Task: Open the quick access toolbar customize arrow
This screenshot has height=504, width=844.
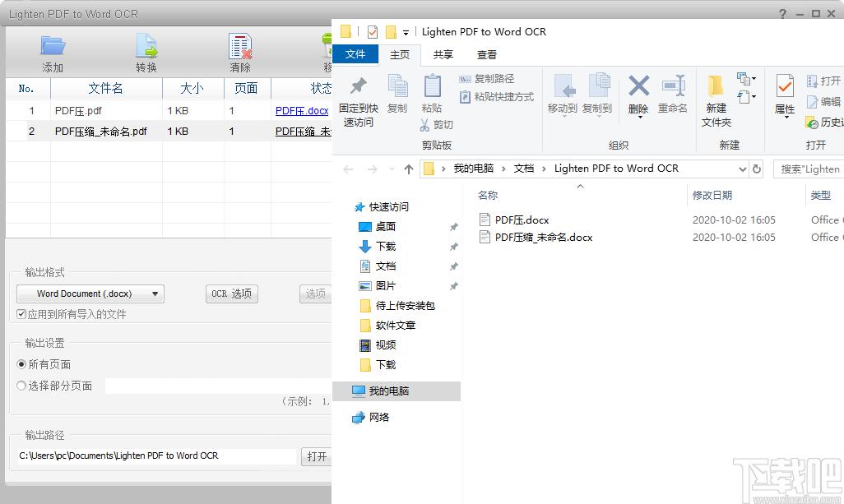Action: pos(406,33)
